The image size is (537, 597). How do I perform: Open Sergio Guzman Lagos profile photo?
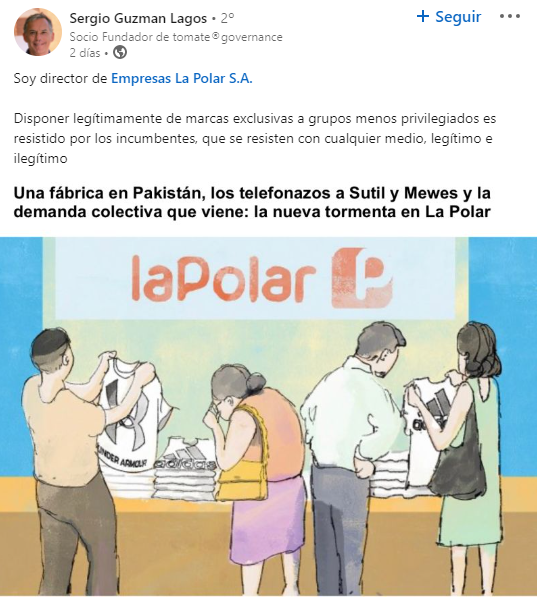tap(37, 32)
